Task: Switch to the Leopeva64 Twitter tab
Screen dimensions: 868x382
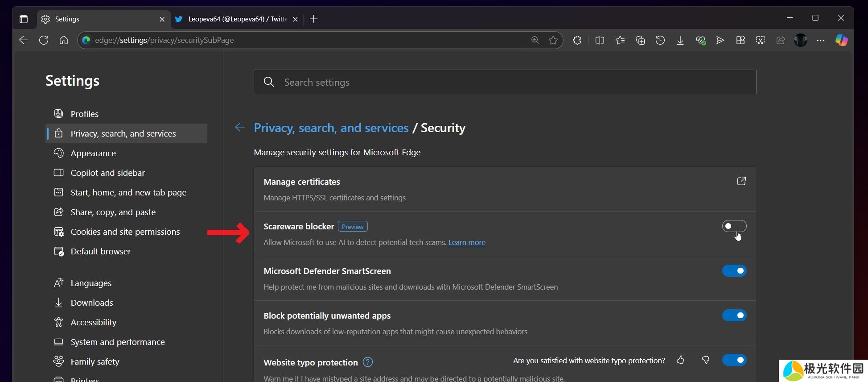Action: 236,19
